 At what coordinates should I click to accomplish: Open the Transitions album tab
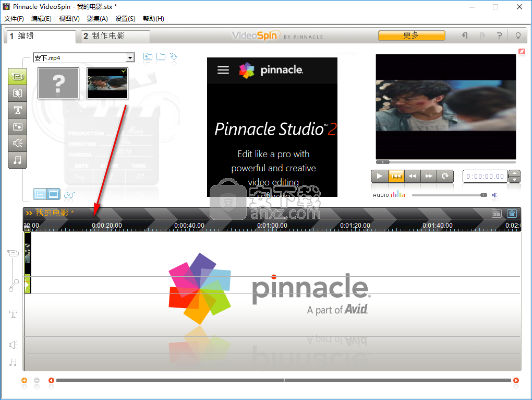(17, 93)
